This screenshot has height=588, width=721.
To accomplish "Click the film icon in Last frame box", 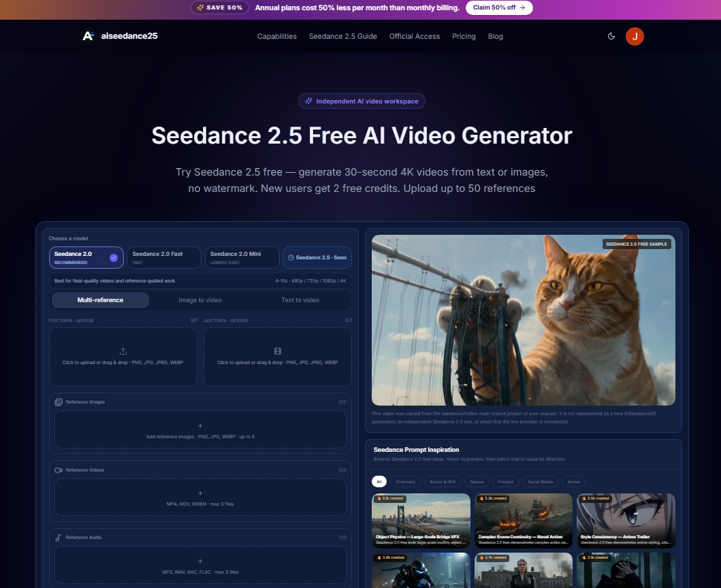I will [x=278, y=351].
